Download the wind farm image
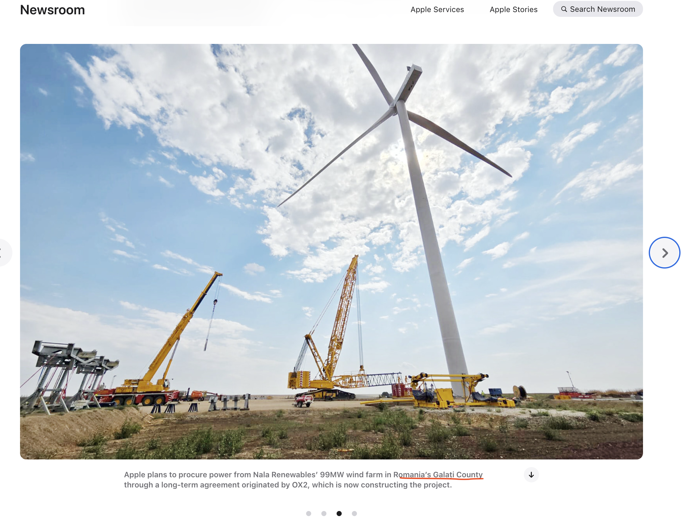Screen dimensions: 698x525 click(531, 475)
